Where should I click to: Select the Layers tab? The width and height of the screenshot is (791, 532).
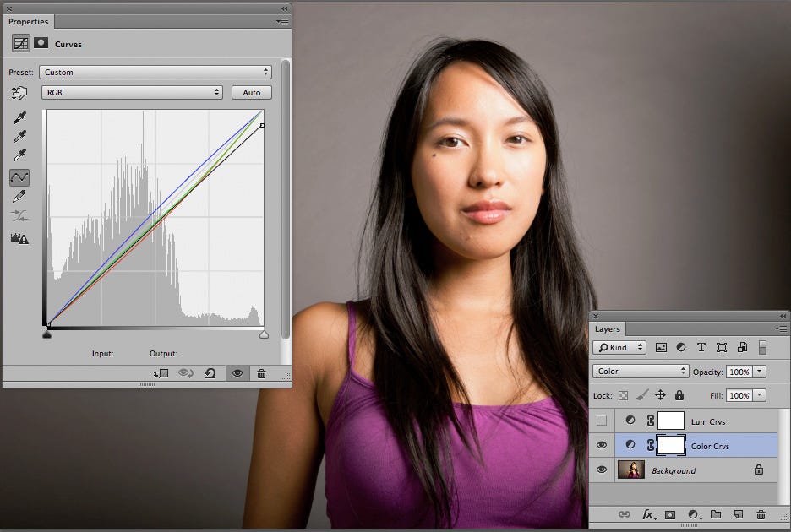[x=608, y=328]
